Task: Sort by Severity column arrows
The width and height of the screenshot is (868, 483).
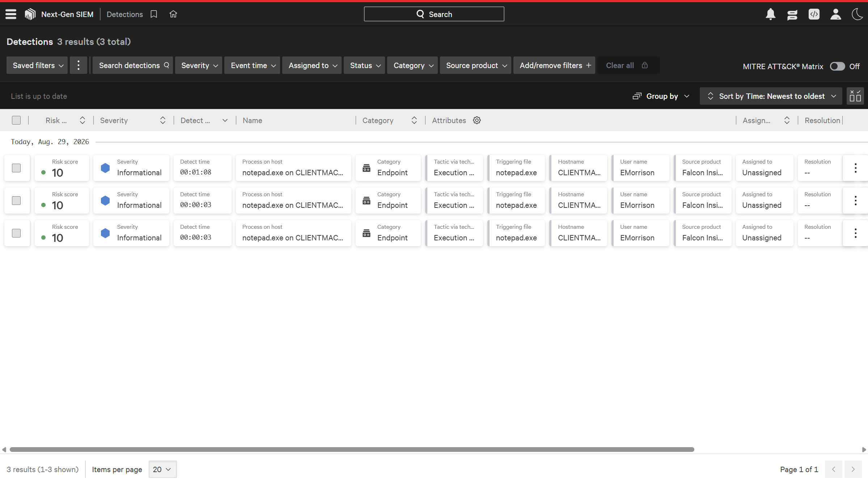Action: pyautogui.click(x=163, y=120)
